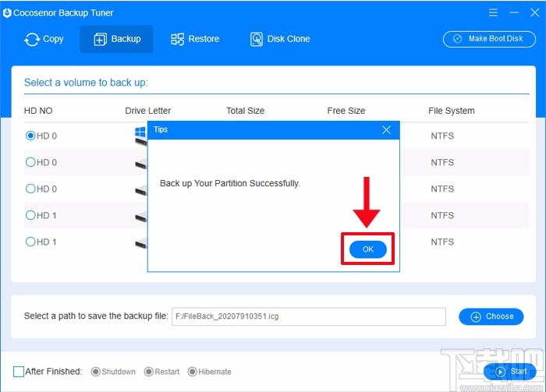The width and height of the screenshot is (546, 392).
Task: Minimize the Backup Tuner window
Action: tap(514, 13)
